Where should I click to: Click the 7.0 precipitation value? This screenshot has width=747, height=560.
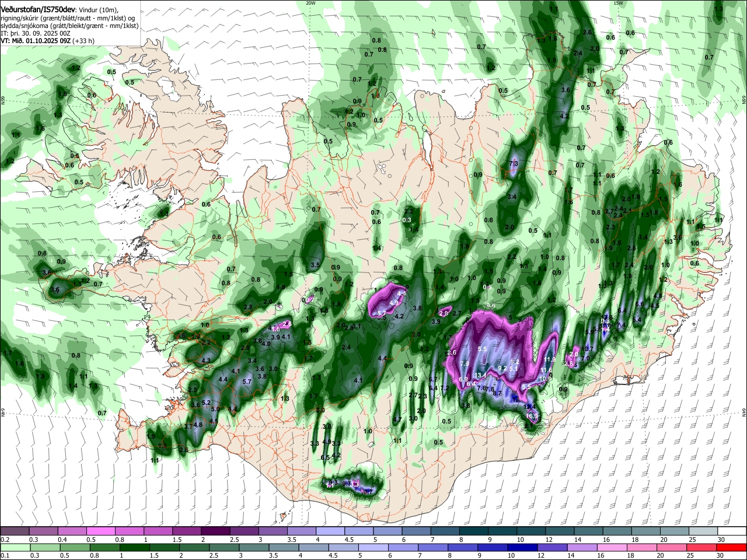pyautogui.click(x=585, y=358)
